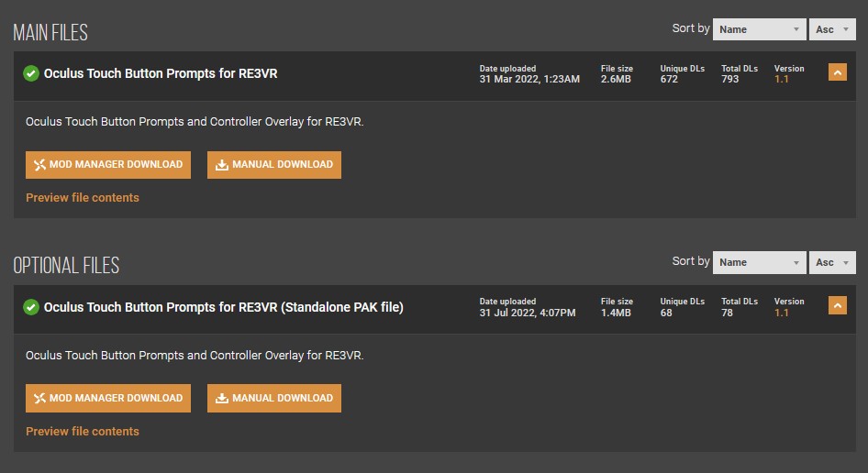Collapse the Standalone PAK file details chevron
This screenshot has height=473, width=868.
pos(837,305)
